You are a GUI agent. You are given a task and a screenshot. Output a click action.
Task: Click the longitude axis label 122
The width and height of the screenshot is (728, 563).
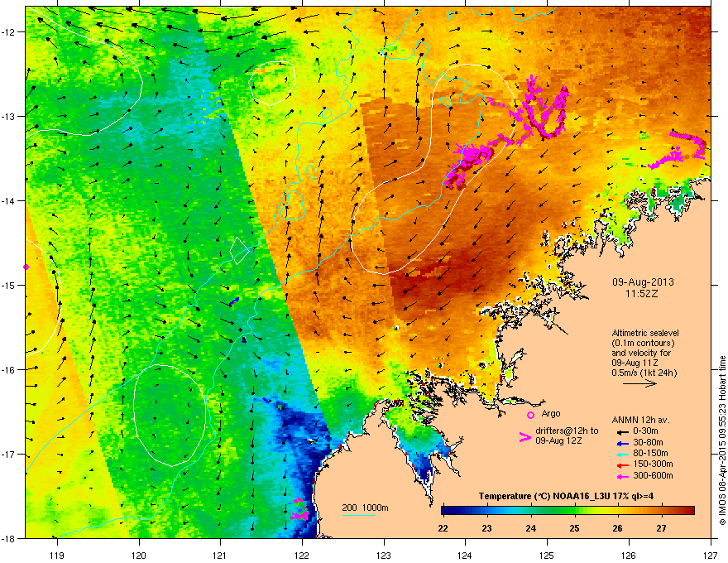click(x=302, y=555)
